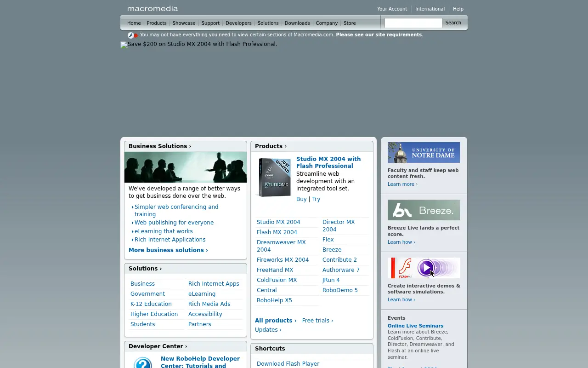Go to the Store navigation item

(350, 23)
